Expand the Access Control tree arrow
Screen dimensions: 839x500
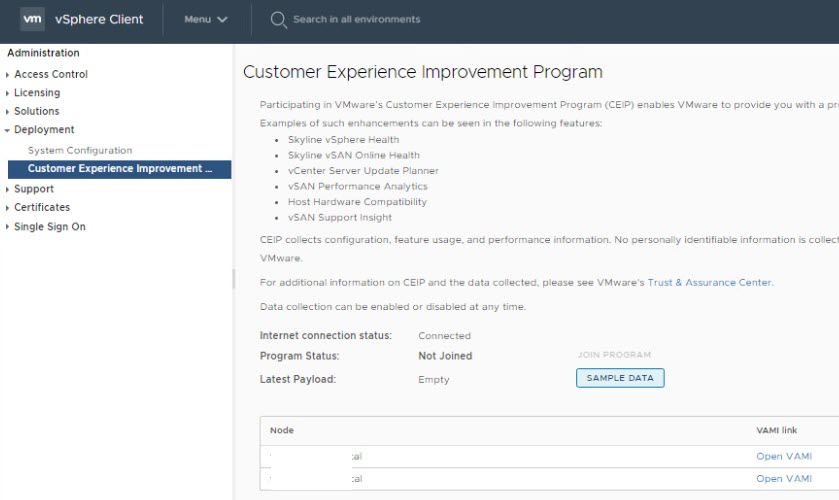[8, 75]
